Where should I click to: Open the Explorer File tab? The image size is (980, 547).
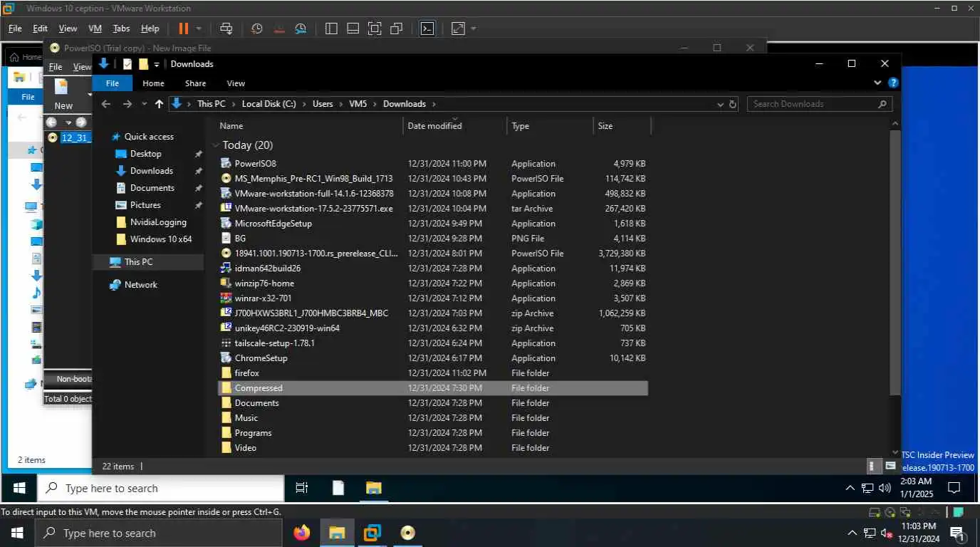[x=112, y=83]
